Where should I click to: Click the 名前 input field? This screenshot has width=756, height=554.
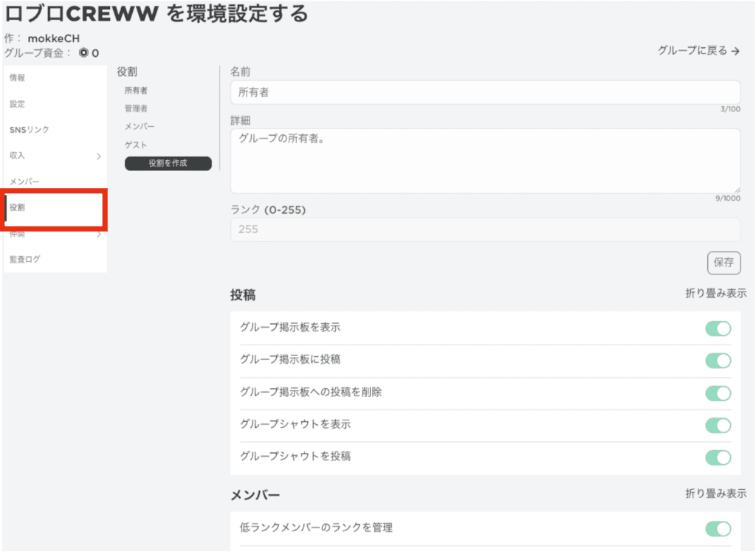pyautogui.click(x=485, y=92)
